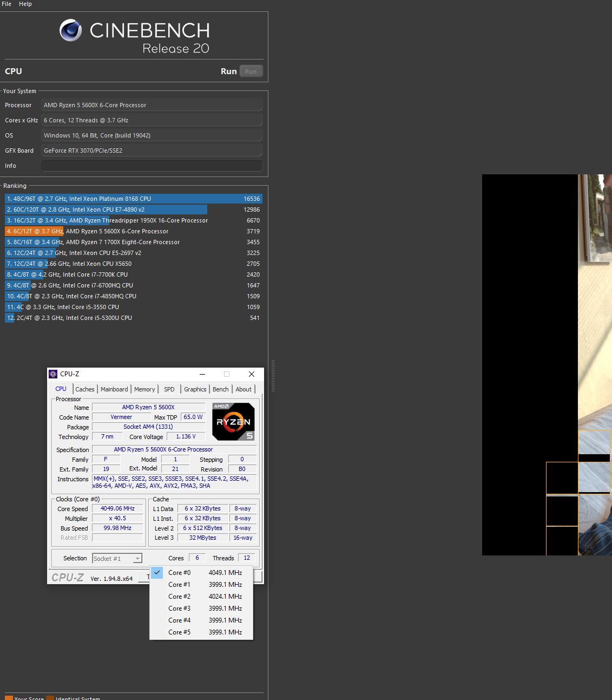This screenshot has height=700, width=612.
Task: Click the Cinebench sphere logo icon
Action: 71,30
